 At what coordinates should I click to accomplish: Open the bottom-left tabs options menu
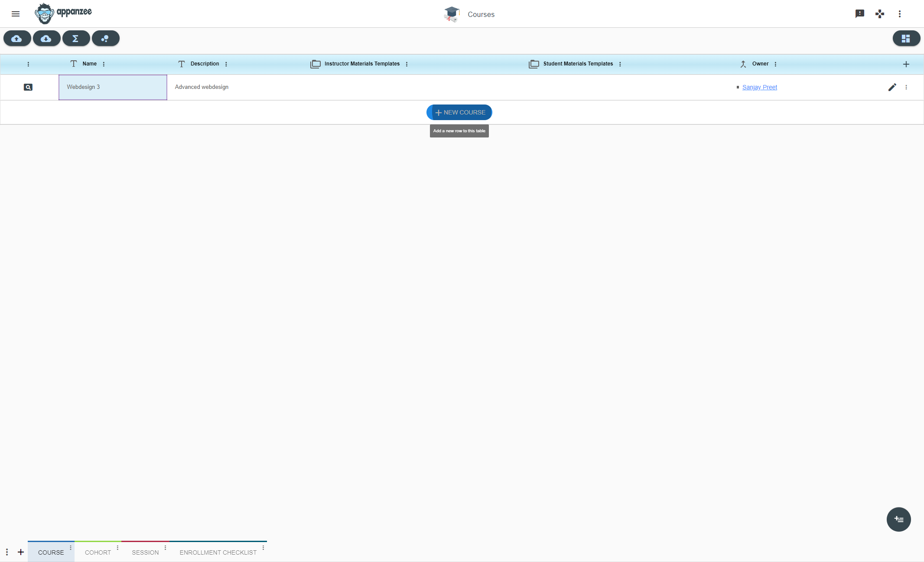pos(7,552)
